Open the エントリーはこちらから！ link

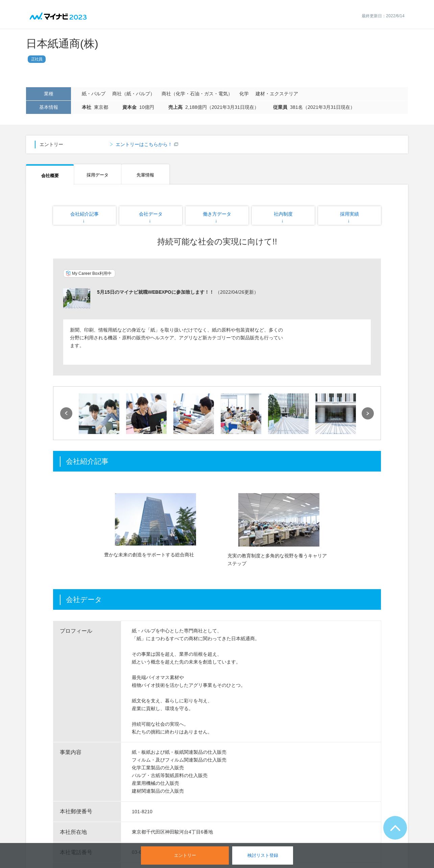point(143,144)
